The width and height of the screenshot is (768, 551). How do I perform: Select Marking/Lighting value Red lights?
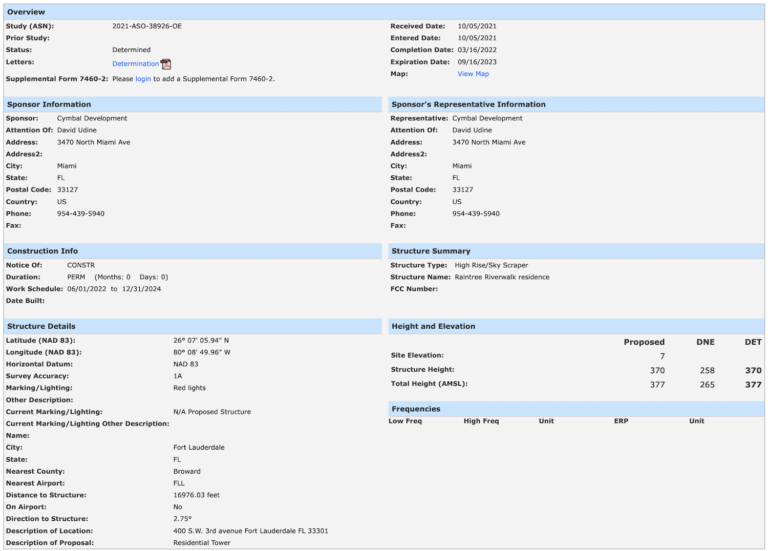click(189, 388)
